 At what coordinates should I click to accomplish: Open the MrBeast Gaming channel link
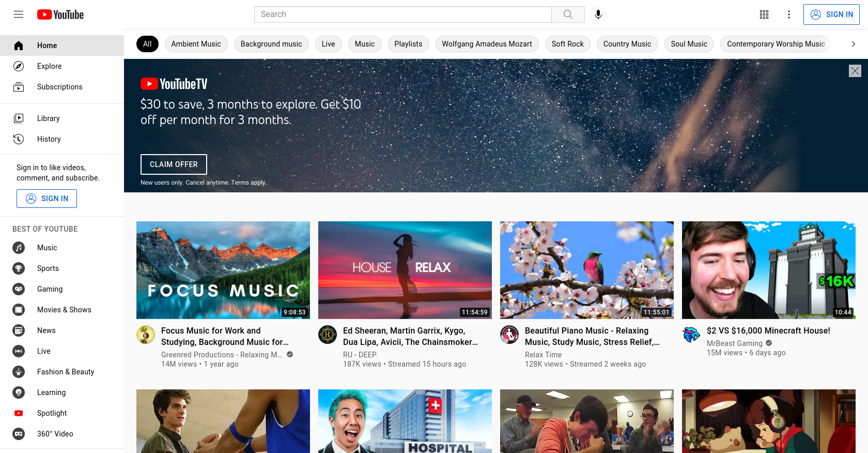(x=734, y=343)
